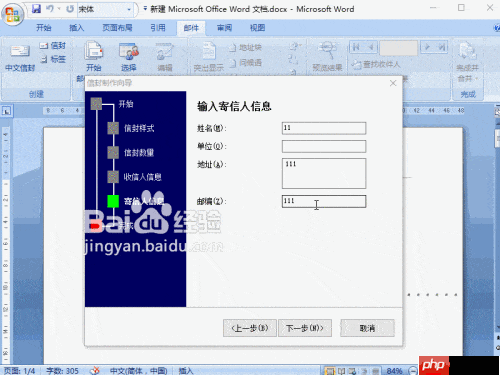Click the record number field in ribbon
Image resolution: width=500 pixels, height=375 pixels.
tap(399, 48)
